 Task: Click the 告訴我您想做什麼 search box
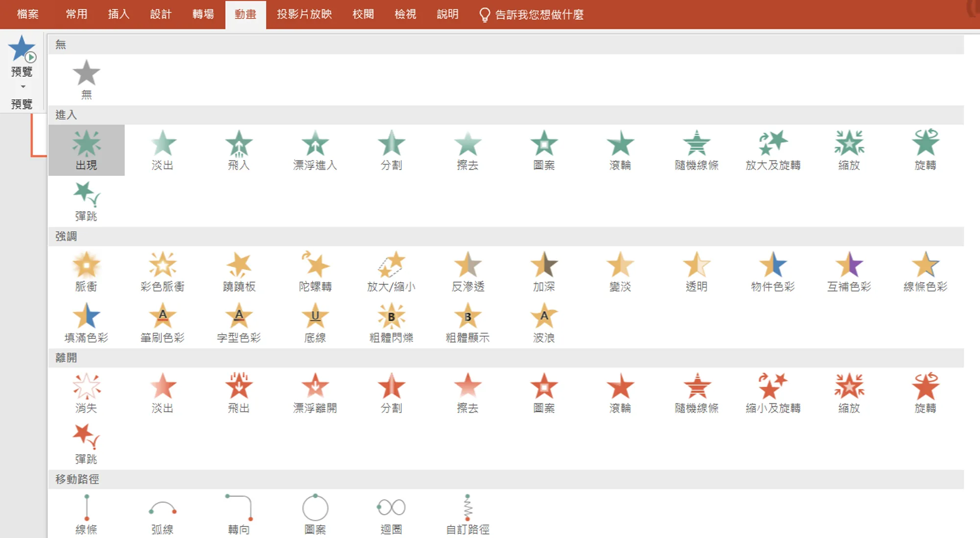pyautogui.click(x=532, y=15)
